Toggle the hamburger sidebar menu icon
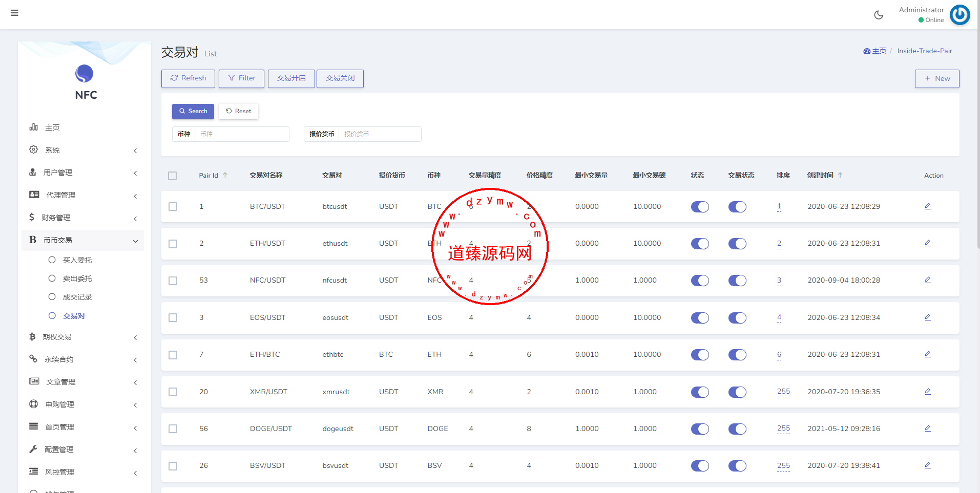Screen dimensions: 980x493 (x=14, y=13)
